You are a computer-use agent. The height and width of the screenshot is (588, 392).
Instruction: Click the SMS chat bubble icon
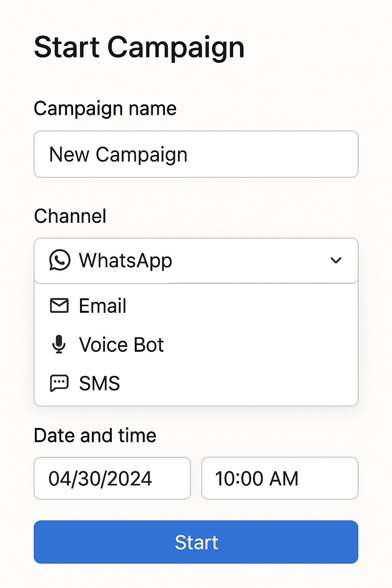click(x=59, y=383)
